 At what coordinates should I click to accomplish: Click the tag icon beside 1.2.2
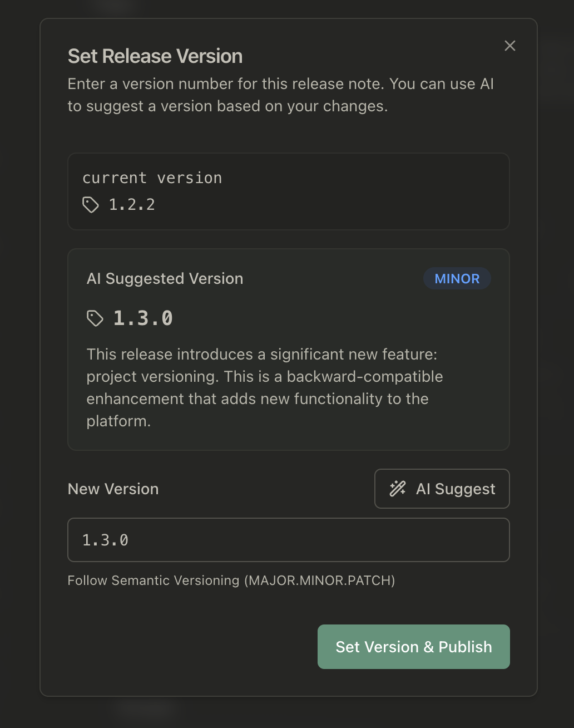point(91,205)
